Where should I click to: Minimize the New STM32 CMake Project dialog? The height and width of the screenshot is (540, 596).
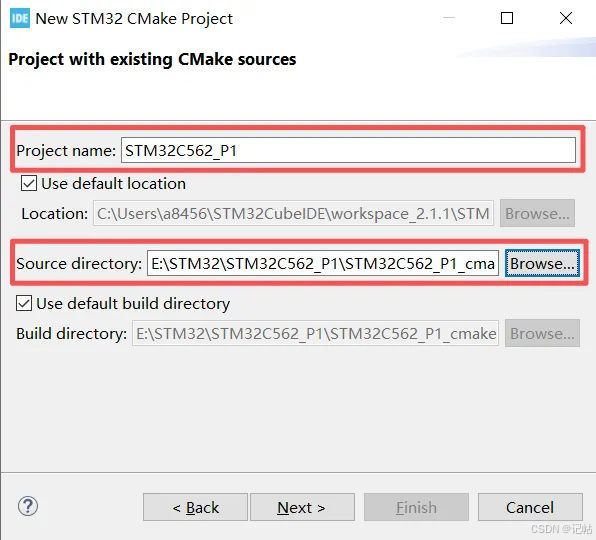[449, 17]
